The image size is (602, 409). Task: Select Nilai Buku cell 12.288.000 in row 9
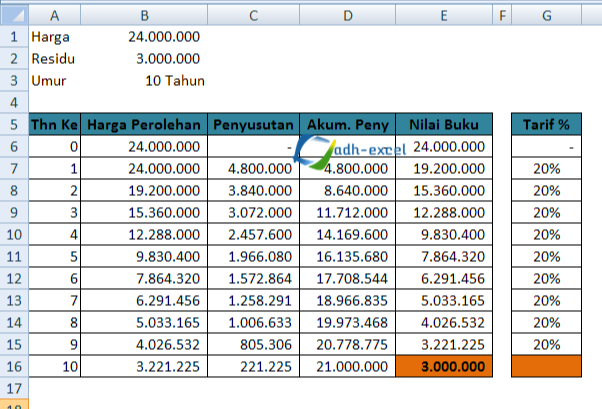click(444, 212)
